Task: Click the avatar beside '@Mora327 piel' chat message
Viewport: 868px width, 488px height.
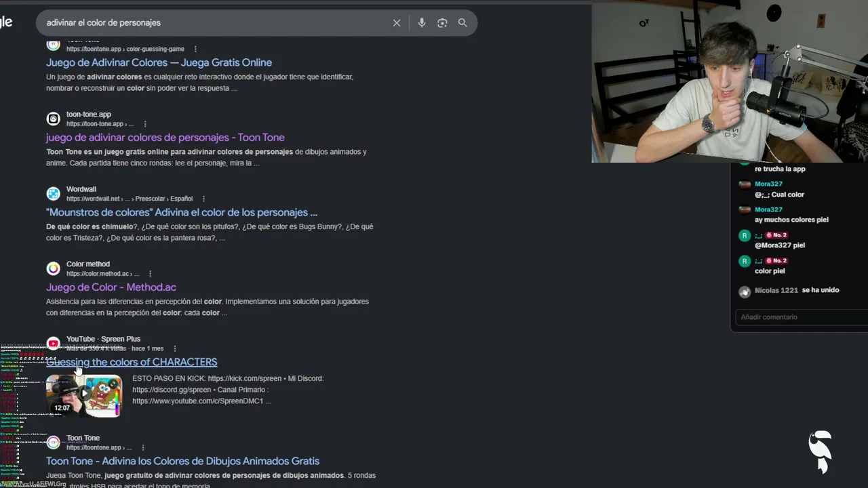Action: pos(745,236)
